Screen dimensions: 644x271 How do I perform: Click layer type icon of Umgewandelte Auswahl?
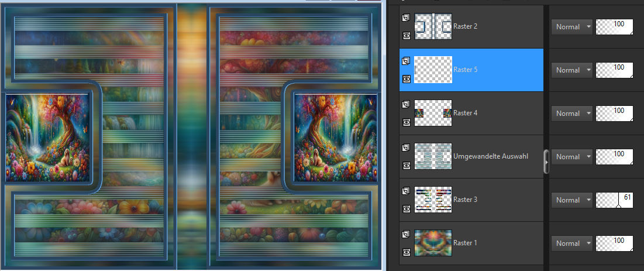coord(407,148)
